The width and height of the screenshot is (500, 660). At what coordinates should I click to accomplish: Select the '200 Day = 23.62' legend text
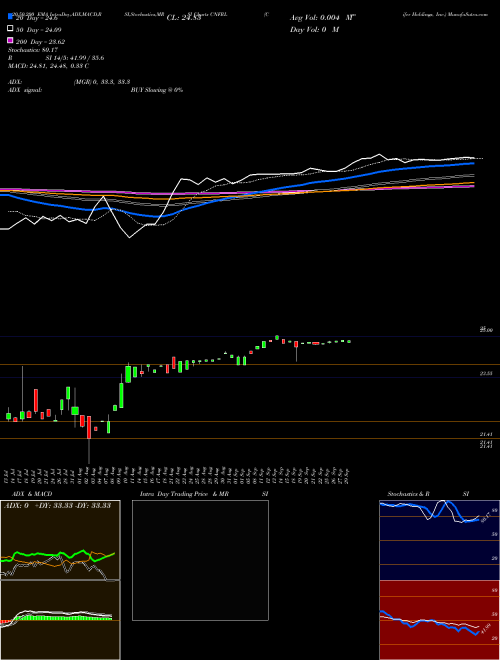40,42
